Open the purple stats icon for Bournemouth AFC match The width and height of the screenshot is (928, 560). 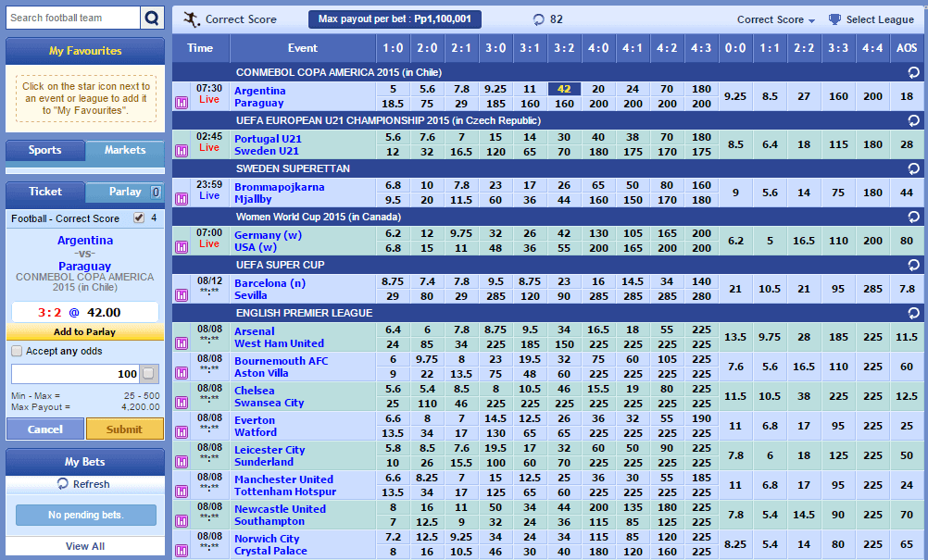(x=182, y=373)
